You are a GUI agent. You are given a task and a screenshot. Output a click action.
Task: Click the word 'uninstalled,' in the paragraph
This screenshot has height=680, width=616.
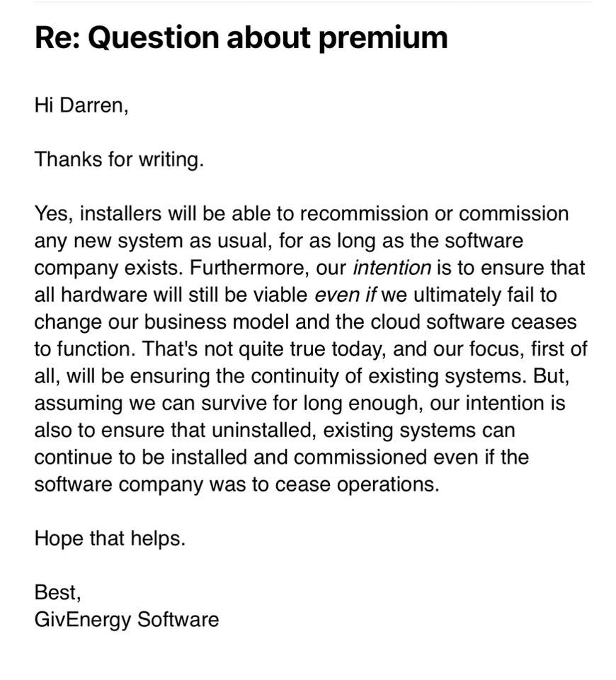point(264,430)
